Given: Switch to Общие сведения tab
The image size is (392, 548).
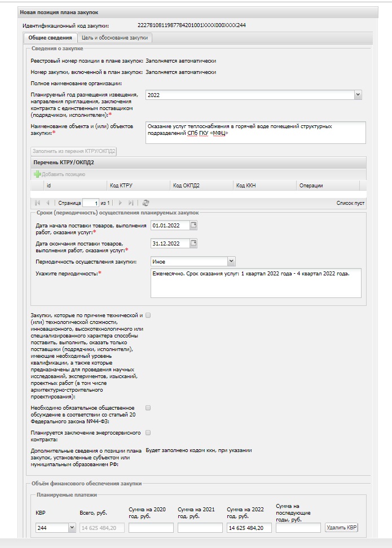Looking at the screenshot, I should [x=50, y=38].
